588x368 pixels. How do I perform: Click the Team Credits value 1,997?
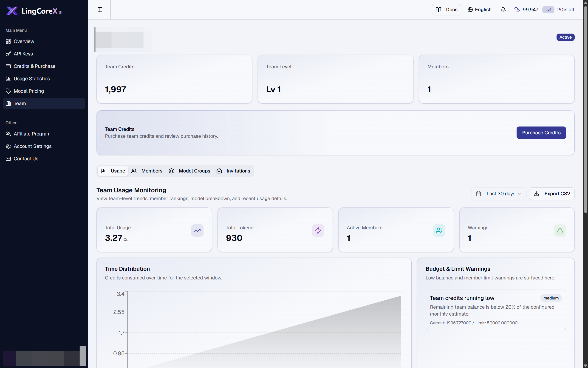coord(115,89)
